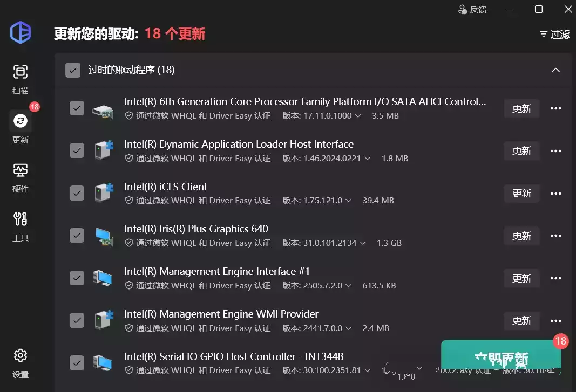Screen dimensions: 576x392
Task: Deselect the Intel iCLS Client driver
Action: tap(77, 193)
